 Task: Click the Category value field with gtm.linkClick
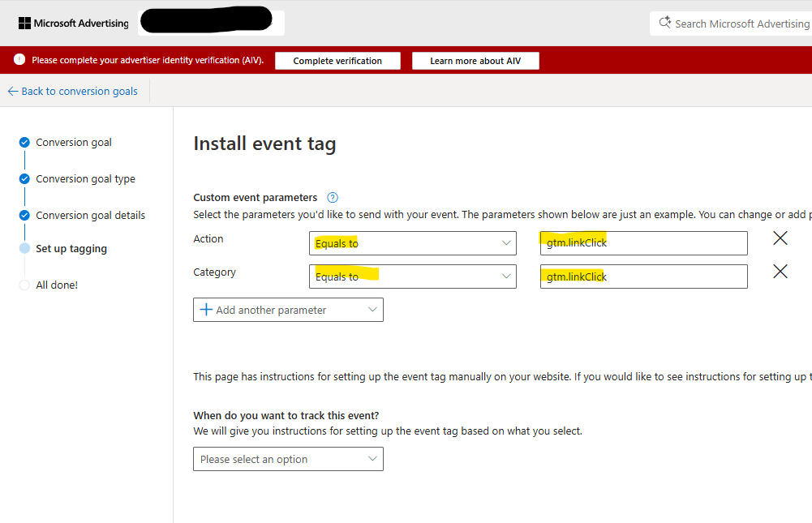(x=644, y=277)
